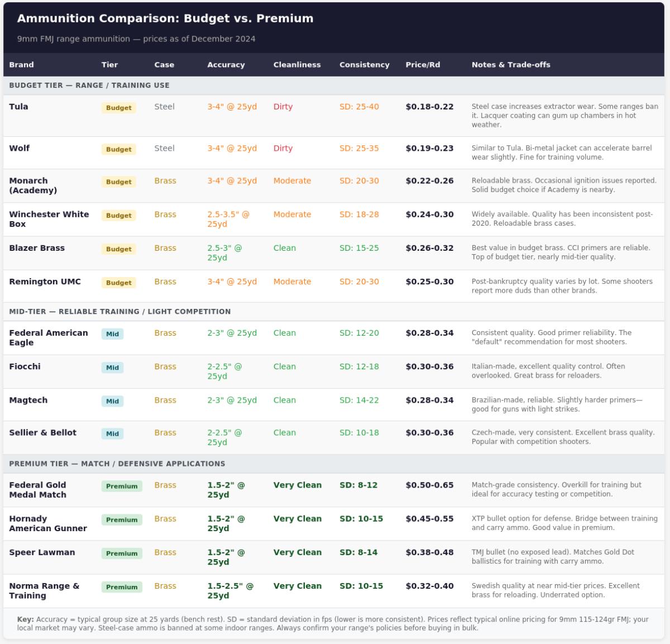This screenshot has height=644, width=670.
Task: Select the Price/Rd column header
Action: pyautogui.click(x=423, y=65)
